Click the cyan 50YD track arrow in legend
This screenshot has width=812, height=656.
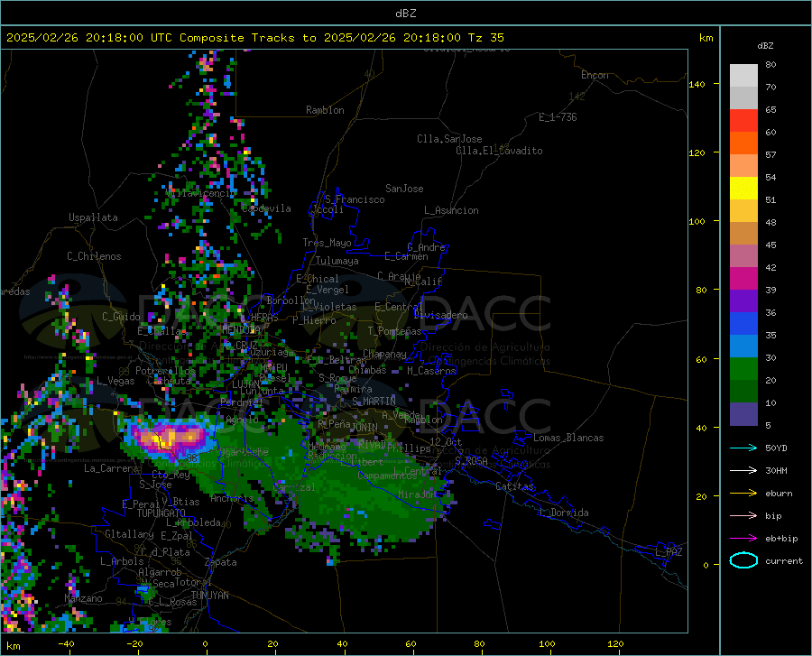(x=743, y=448)
